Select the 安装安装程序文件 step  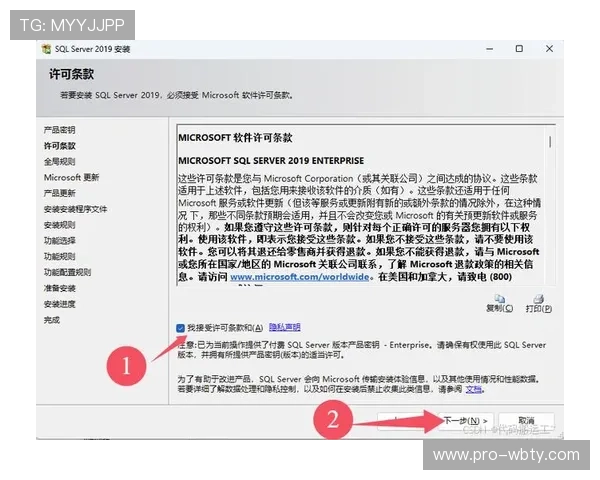click(x=75, y=209)
